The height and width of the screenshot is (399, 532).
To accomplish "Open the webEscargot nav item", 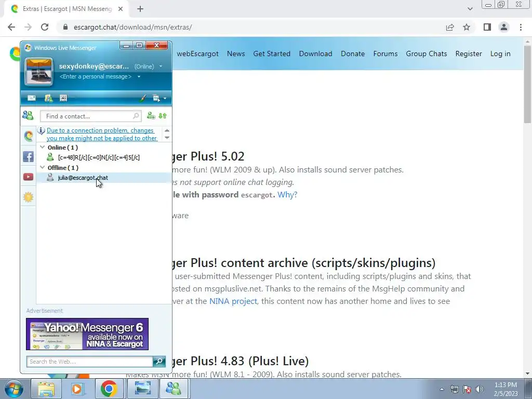I will click(x=197, y=54).
